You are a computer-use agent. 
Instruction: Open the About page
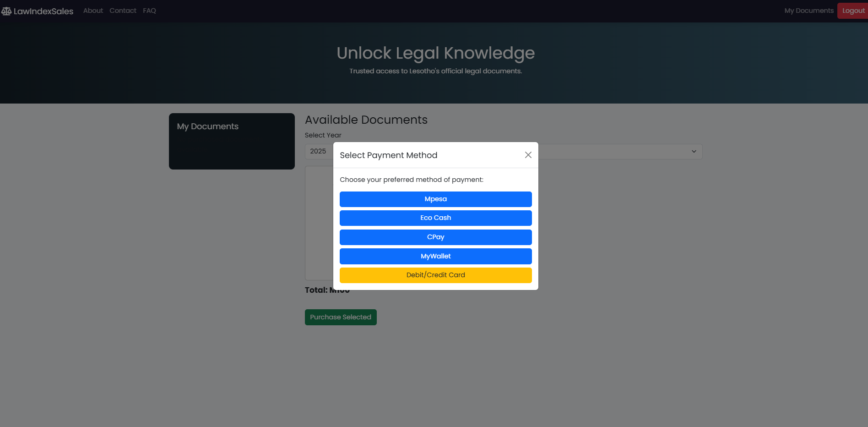coord(93,11)
